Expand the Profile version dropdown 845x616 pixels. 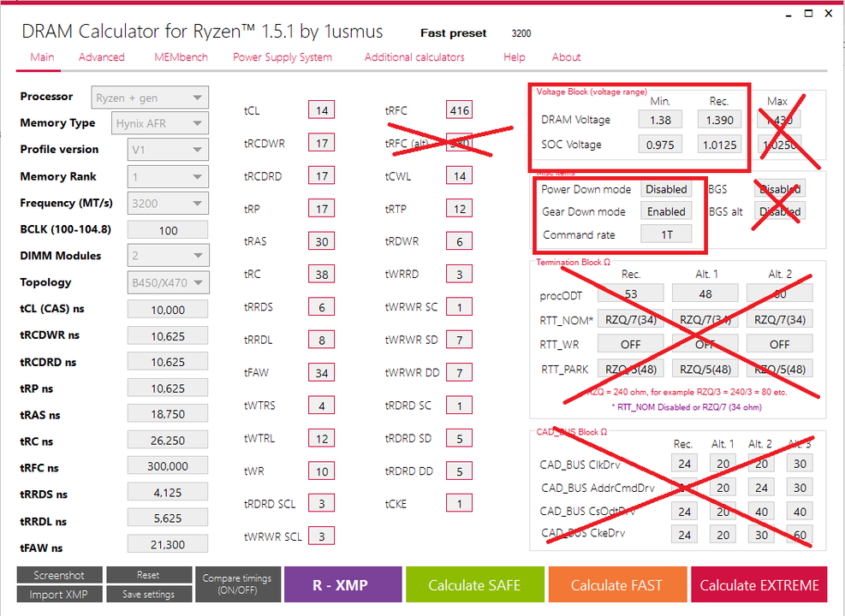point(168,150)
